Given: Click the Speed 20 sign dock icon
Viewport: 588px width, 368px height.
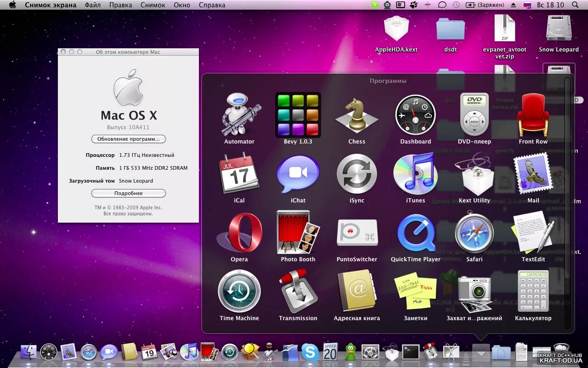Looking at the screenshot, I should tap(330, 352).
